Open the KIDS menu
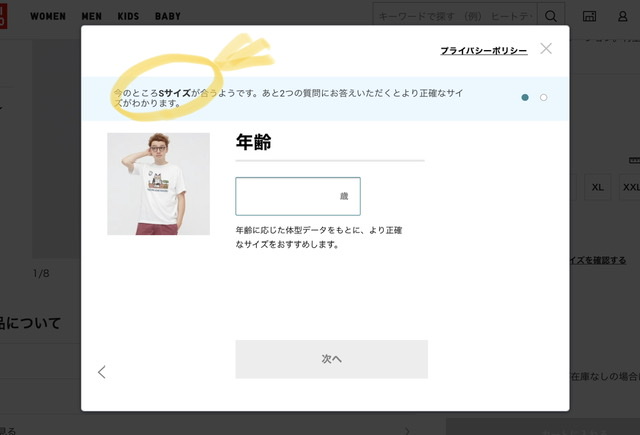Image resolution: width=640 pixels, height=435 pixels. [129, 17]
